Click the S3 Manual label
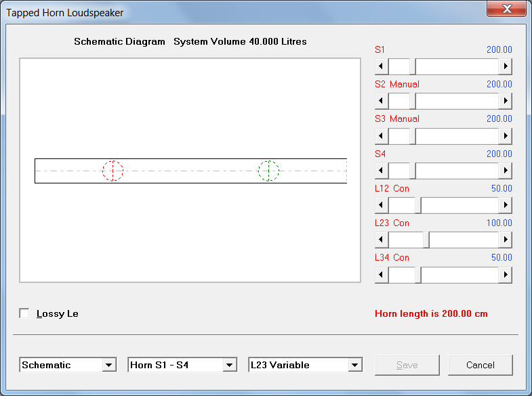 coord(397,118)
